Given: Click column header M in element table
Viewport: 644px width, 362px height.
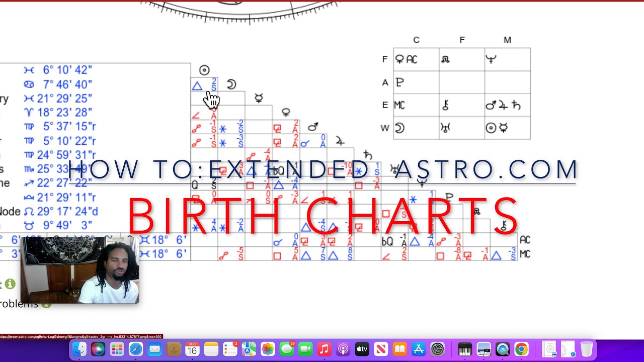Looking at the screenshot, I should pyautogui.click(x=507, y=40).
